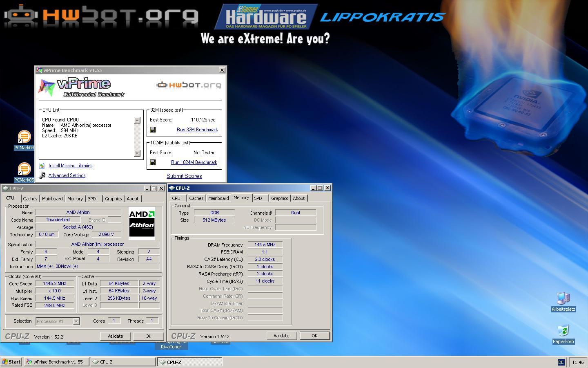The image size is (588, 368).
Task: Close the wPrime Benchmark window
Action: coord(222,70)
